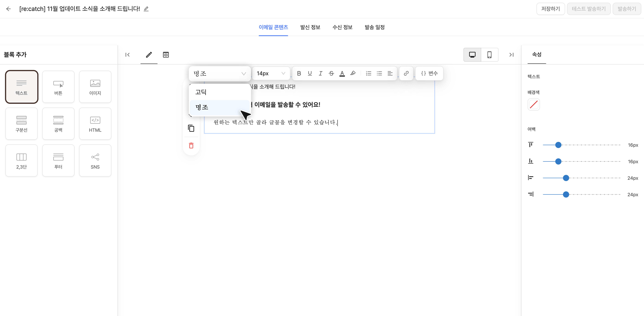
Task: Click the 저장하기 button
Action: [x=550, y=9]
